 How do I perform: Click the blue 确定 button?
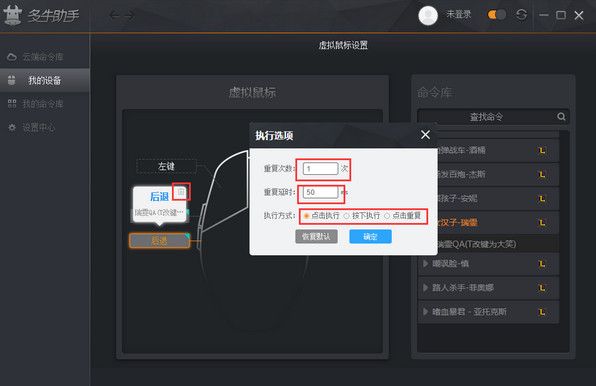[x=370, y=236]
